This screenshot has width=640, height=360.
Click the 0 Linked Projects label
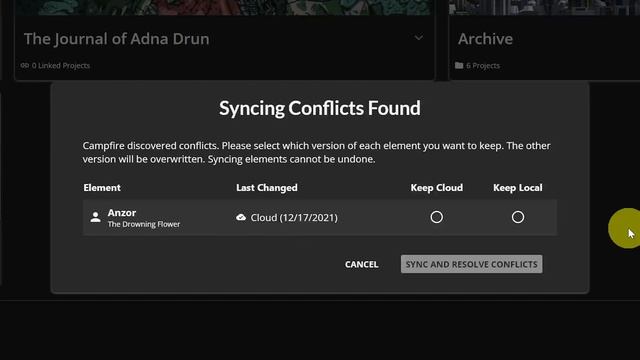pyautogui.click(x=61, y=65)
